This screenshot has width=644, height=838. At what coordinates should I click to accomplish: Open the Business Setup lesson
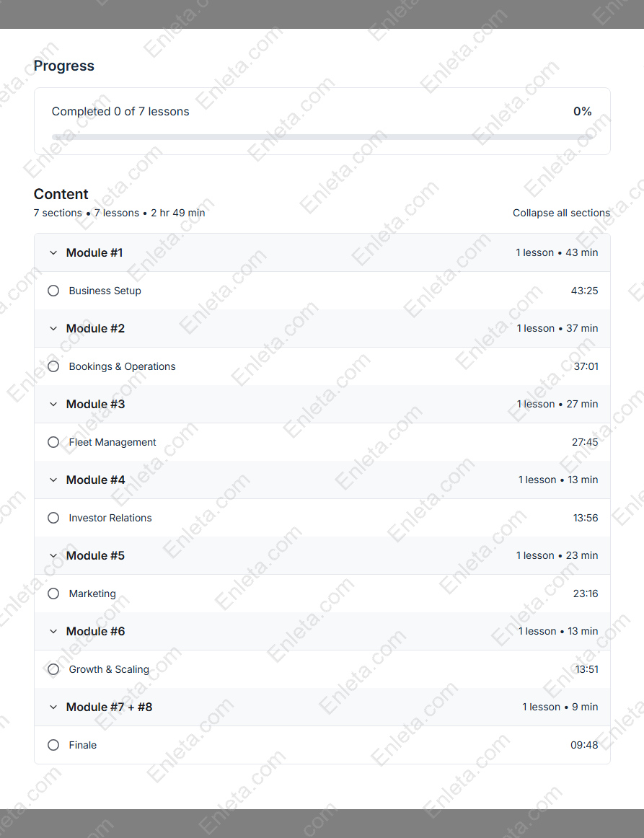pyautogui.click(x=105, y=290)
